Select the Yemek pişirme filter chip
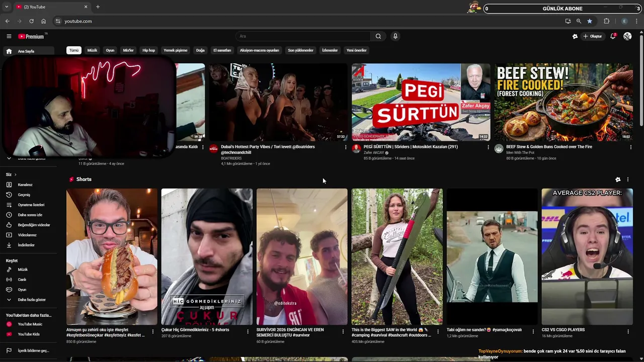 [176, 50]
